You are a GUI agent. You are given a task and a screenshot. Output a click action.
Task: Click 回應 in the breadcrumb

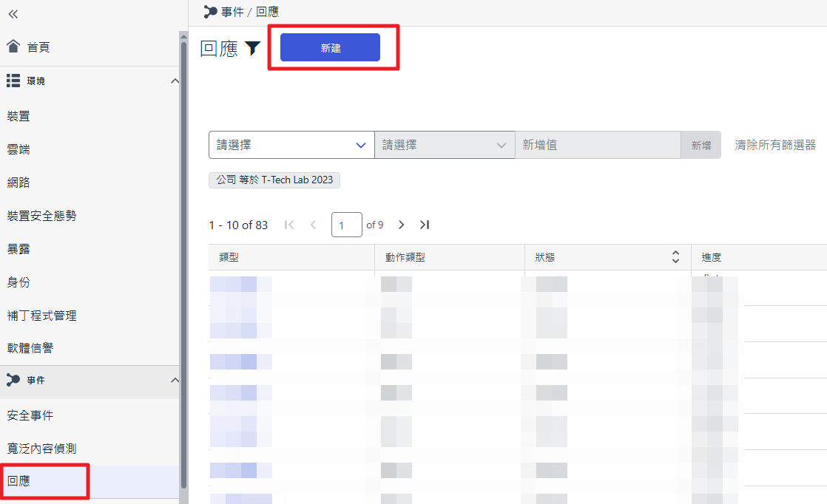pos(267,12)
